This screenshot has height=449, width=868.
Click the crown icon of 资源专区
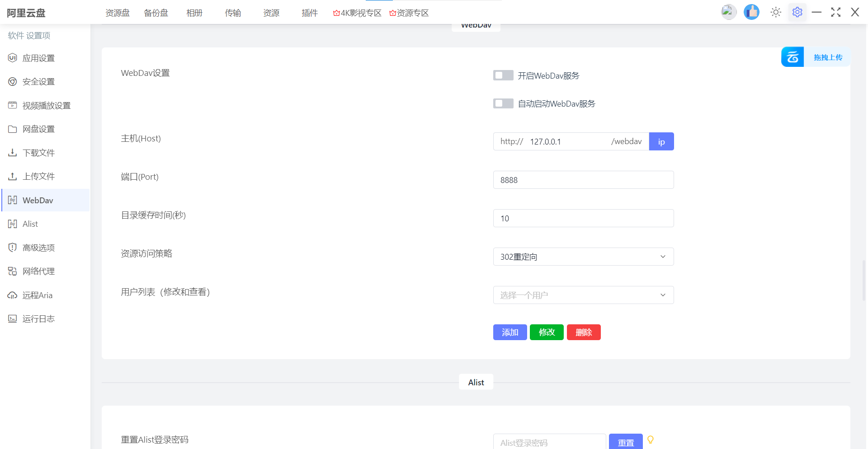point(392,13)
